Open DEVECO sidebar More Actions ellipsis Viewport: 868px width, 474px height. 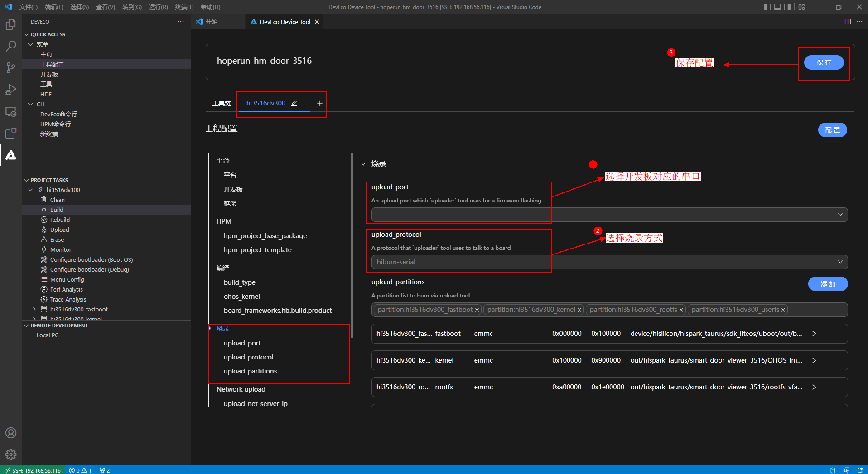click(181, 22)
